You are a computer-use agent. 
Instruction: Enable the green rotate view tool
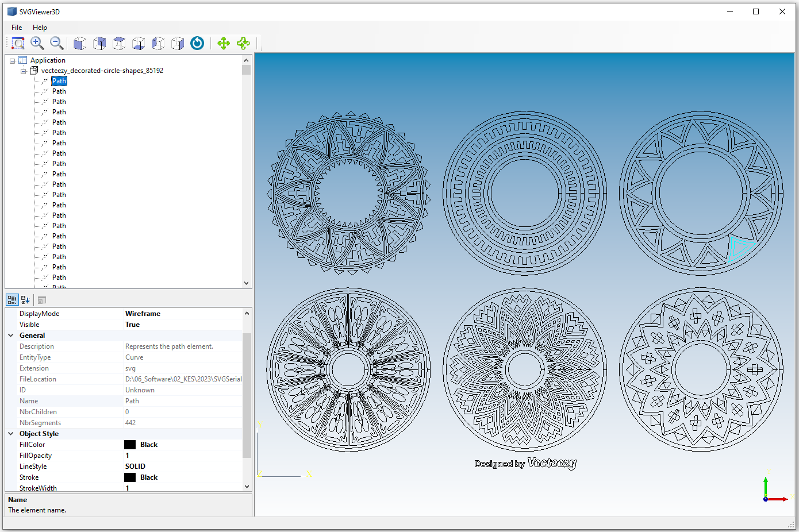(x=243, y=43)
